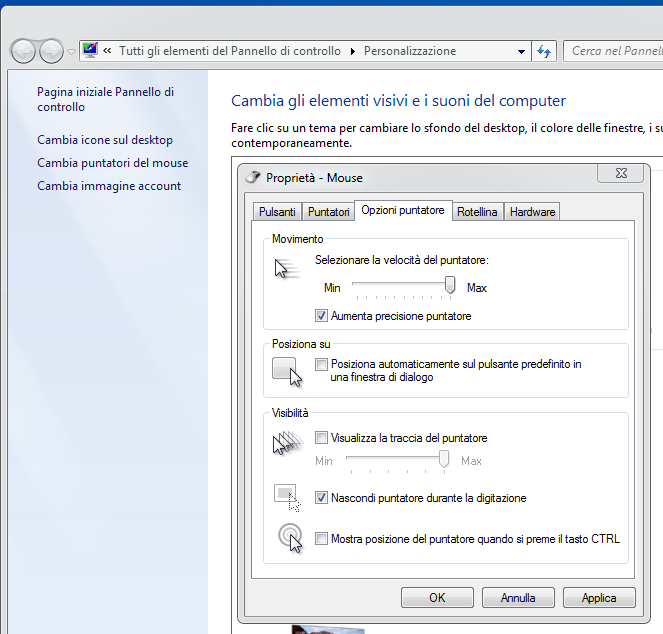Click the CTRL pointer location target icon

click(x=290, y=538)
